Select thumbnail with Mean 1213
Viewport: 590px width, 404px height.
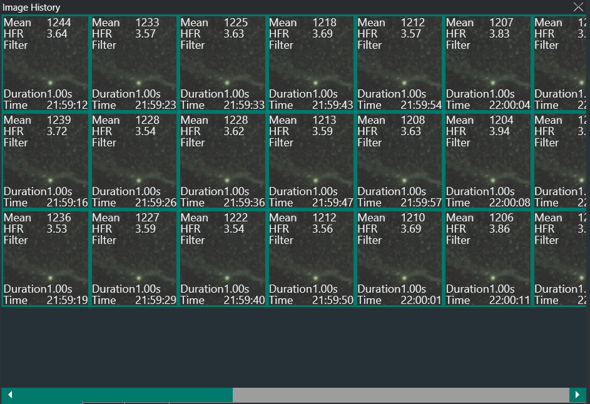point(311,161)
